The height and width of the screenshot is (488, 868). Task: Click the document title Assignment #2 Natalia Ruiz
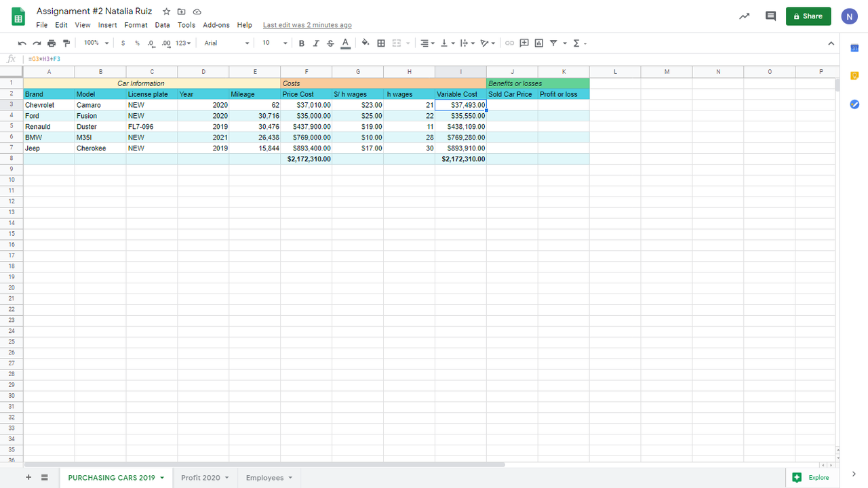pos(94,12)
